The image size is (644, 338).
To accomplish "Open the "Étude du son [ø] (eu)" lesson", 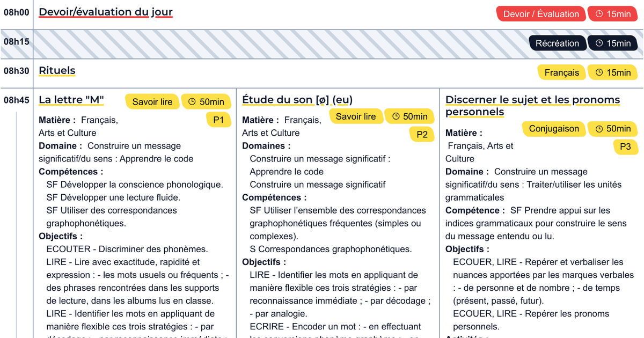I will (x=296, y=99).
